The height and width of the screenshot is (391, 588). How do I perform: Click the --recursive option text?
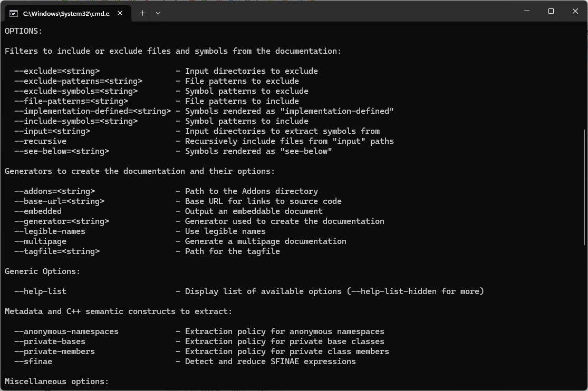coord(40,141)
